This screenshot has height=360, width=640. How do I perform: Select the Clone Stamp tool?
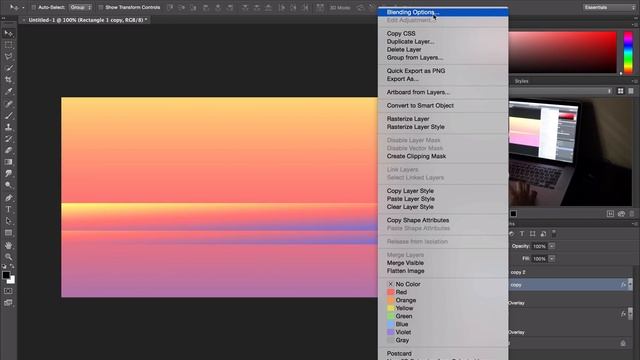click(9, 127)
